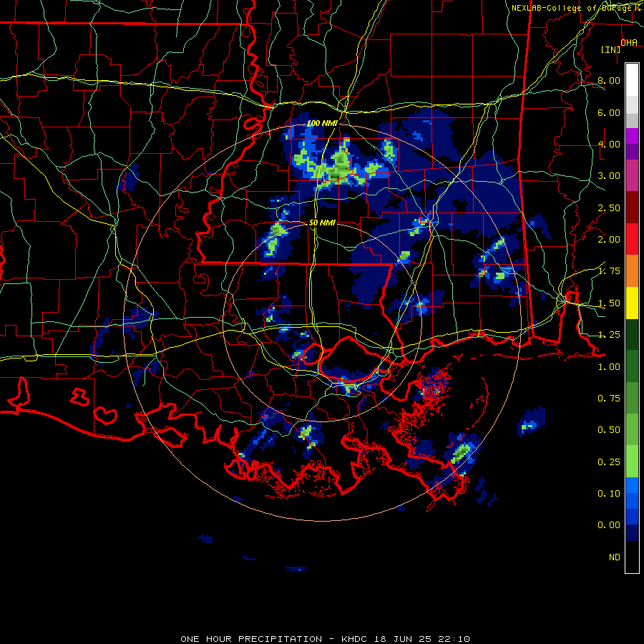Click the pink swatch in the legend
644x644 pixels.
[632, 176]
